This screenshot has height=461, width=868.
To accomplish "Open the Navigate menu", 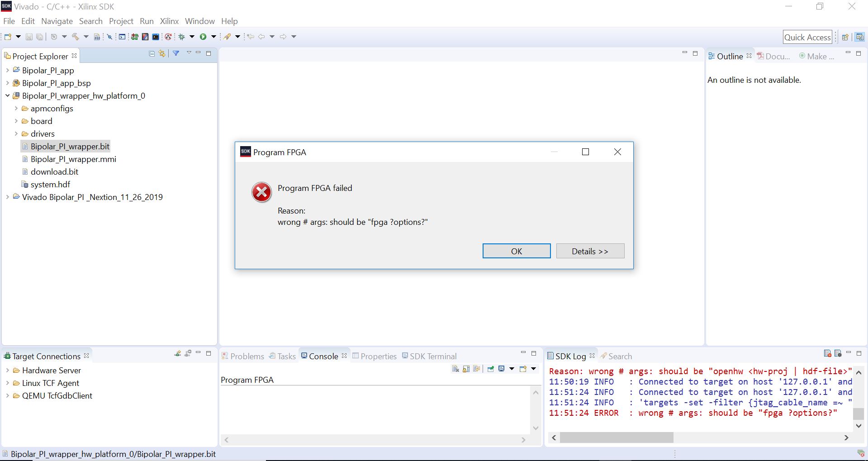I will [x=57, y=21].
